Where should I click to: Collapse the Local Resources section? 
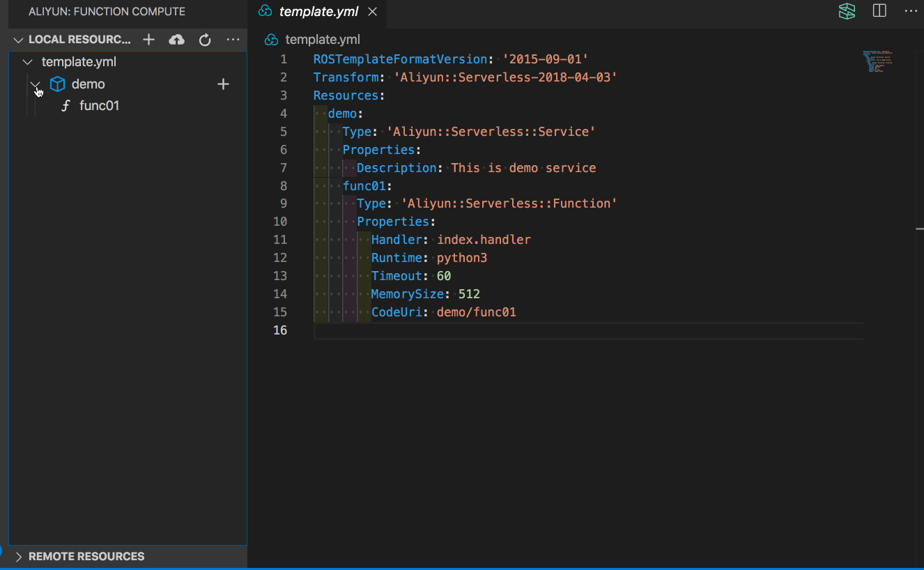19,40
